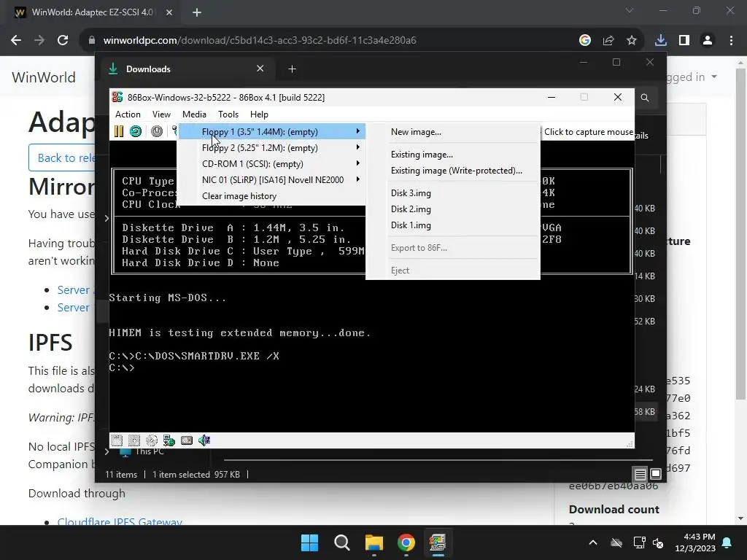Viewport: 747px width, 560px height.
Task: Close the Downloads explorer tab
Action: pos(260,69)
